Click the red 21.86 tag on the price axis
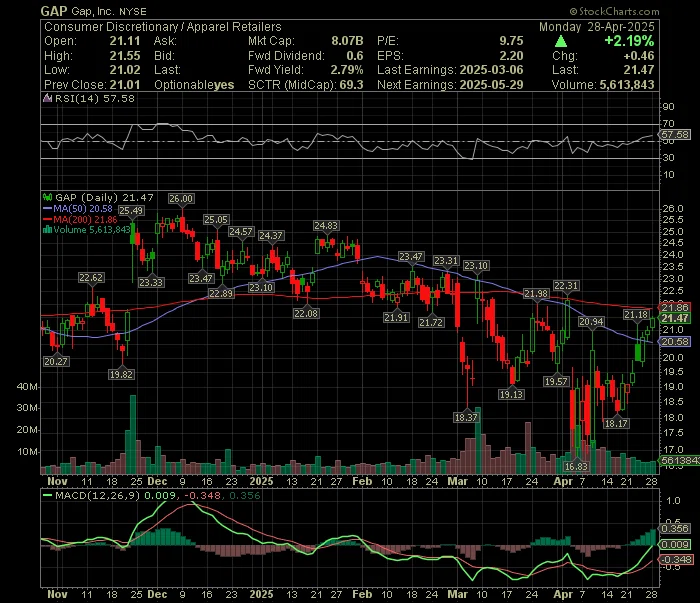 [x=675, y=308]
